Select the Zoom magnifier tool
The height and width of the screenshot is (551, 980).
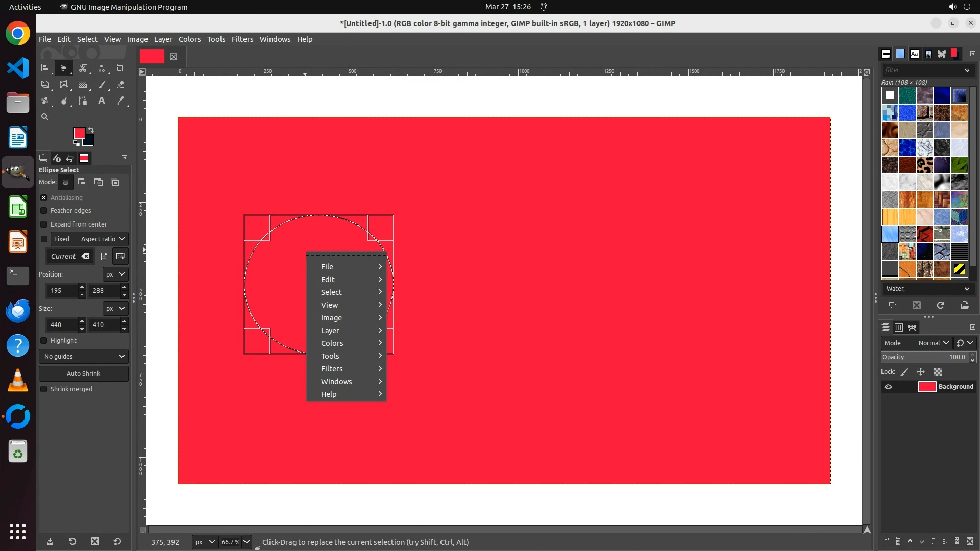click(x=45, y=117)
